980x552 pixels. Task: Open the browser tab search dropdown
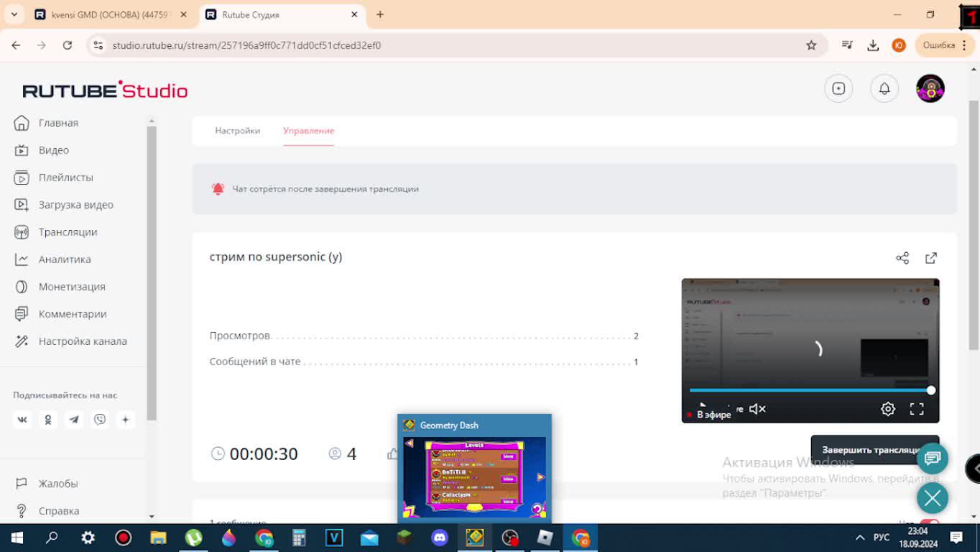click(14, 14)
